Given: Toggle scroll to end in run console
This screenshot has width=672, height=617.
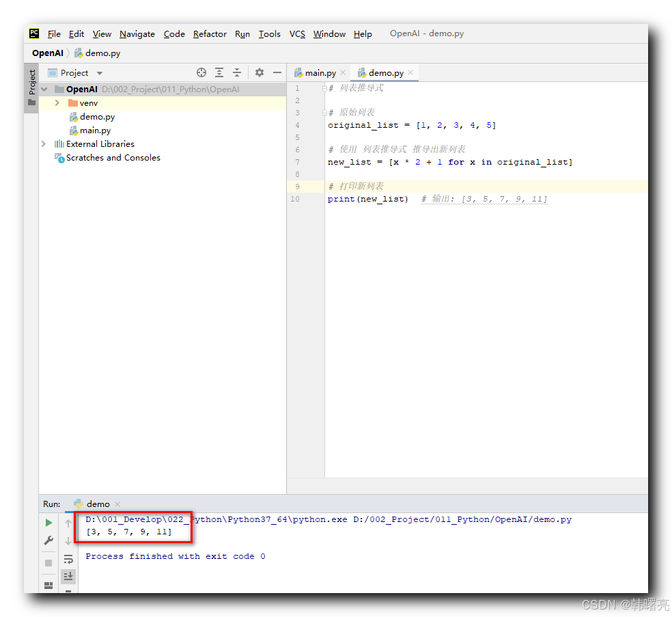Looking at the screenshot, I should (68, 577).
